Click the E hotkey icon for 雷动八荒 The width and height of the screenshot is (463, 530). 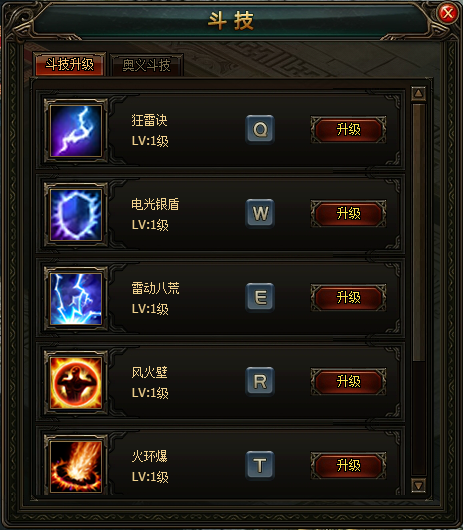click(260, 297)
